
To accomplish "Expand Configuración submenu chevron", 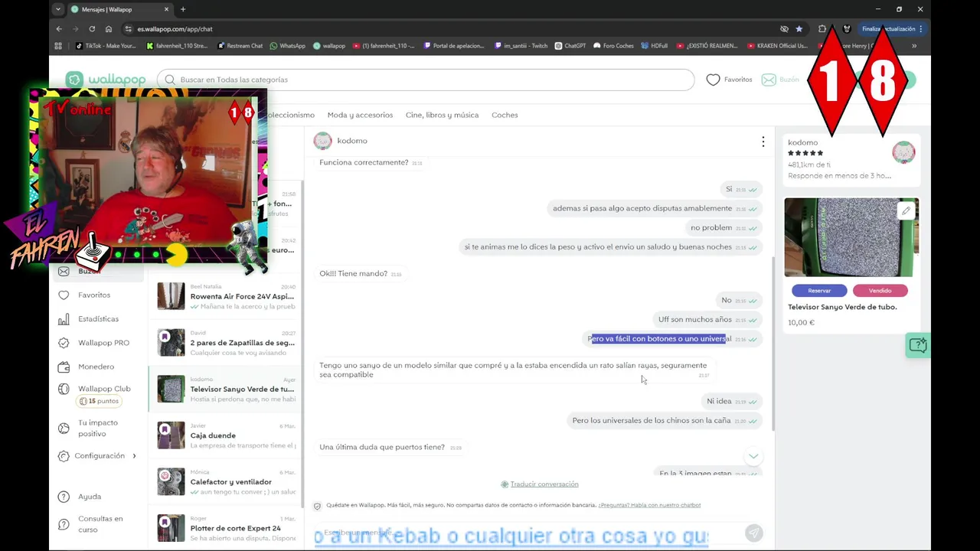I will click(x=134, y=456).
